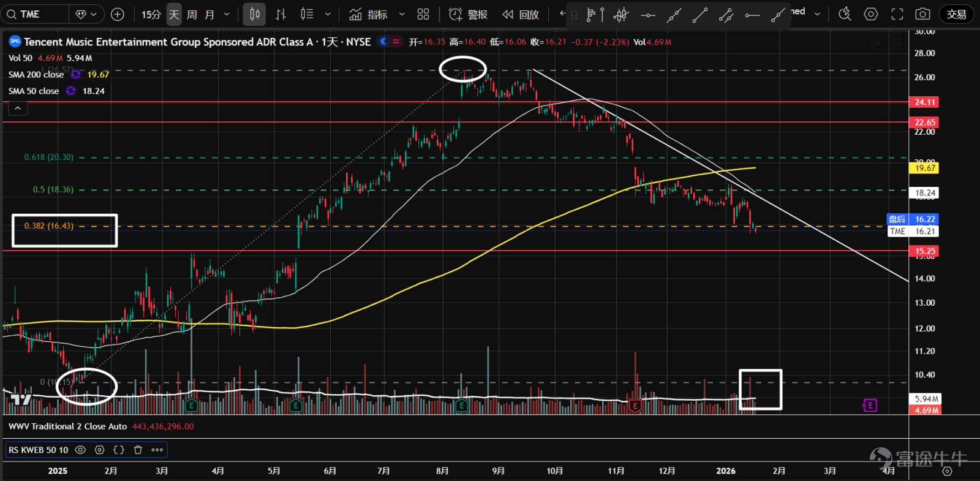This screenshot has height=481, width=980.
Task: Expand the favorite indicators dropdown arrow
Action: click(x=402, y=14)
